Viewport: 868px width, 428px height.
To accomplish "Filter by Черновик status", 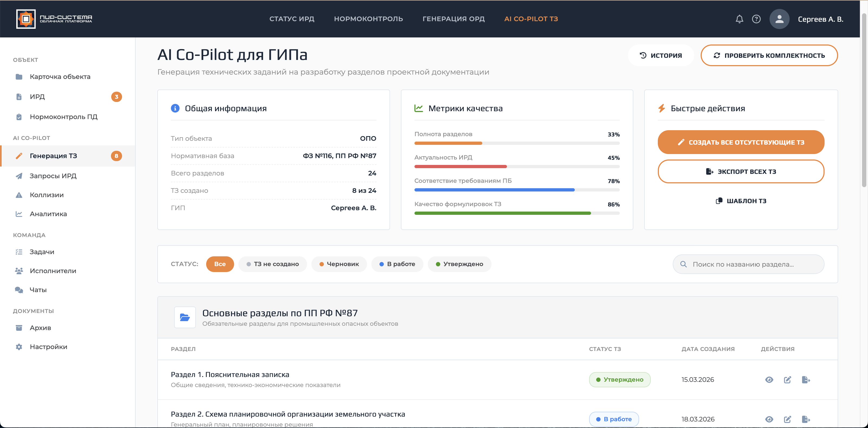I will tap(339, 264).
